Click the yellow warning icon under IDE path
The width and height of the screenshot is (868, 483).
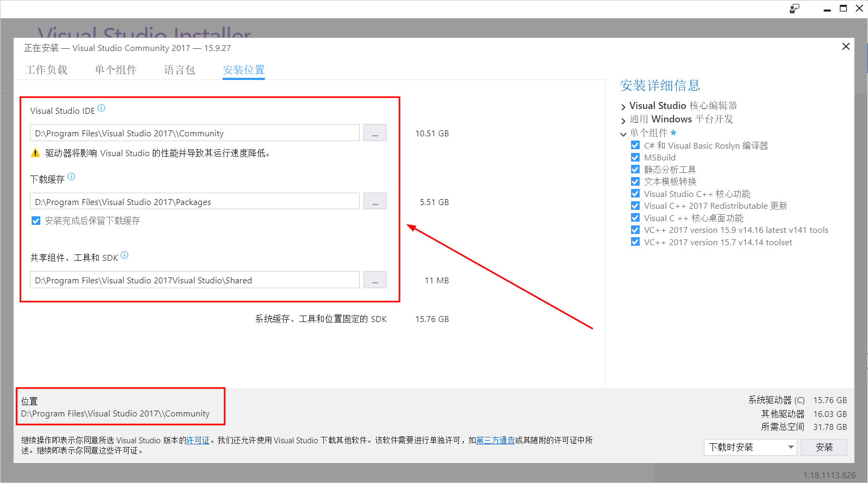pos(35,153)
